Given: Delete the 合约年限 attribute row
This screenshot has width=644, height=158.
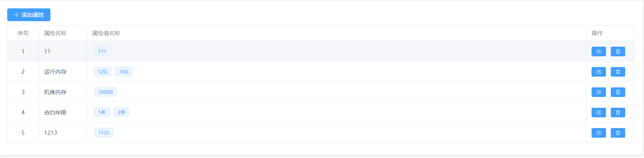Looking at the screenshot, I should click(x=618, y=113).
